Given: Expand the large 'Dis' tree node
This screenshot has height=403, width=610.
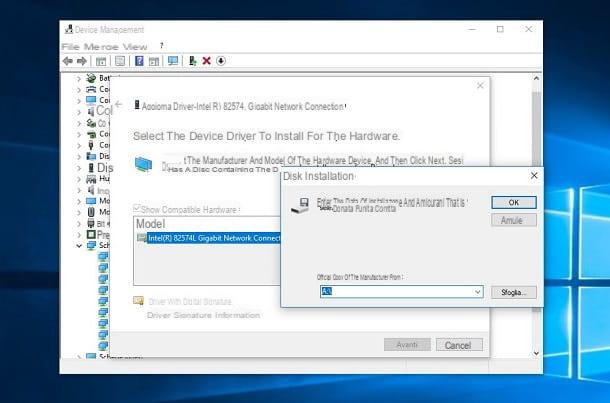Looking at the screenshot, I should click(79, 168).
